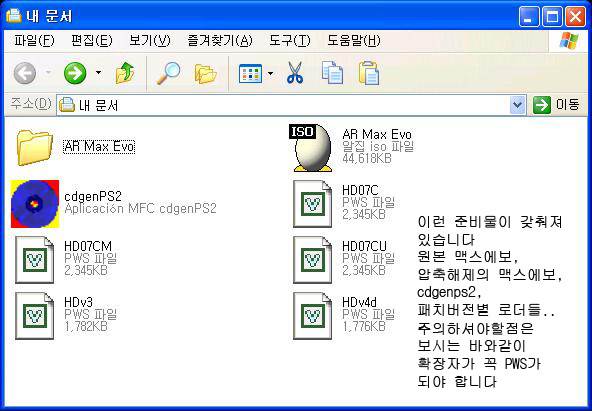Click the Cut scissors icon

pos(294,73)
